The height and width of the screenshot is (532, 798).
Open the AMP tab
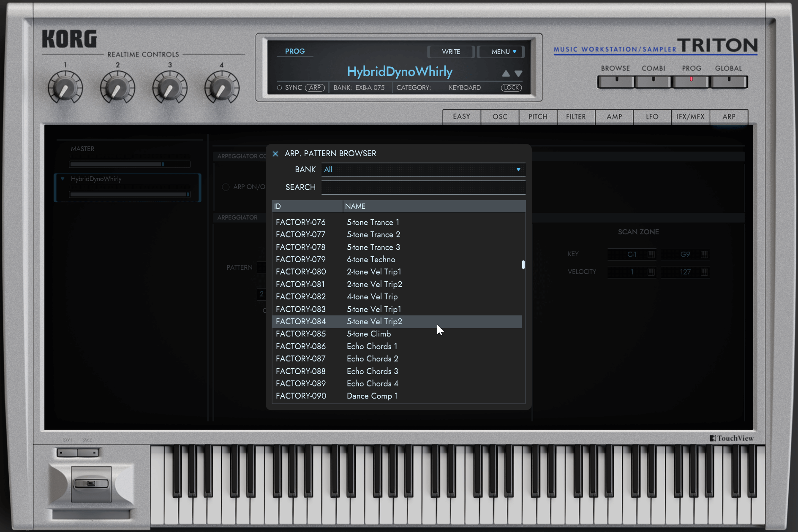click(614, 117)
